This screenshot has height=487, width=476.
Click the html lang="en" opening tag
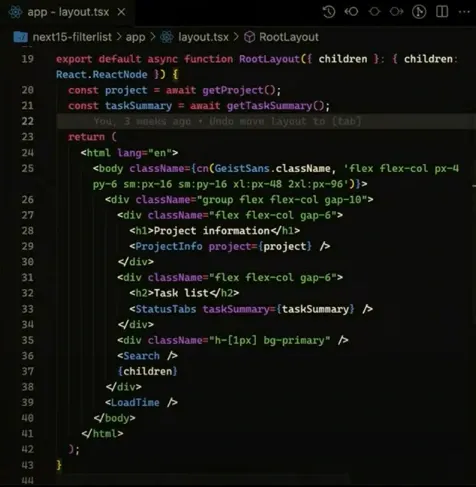(x=129, y=153)
